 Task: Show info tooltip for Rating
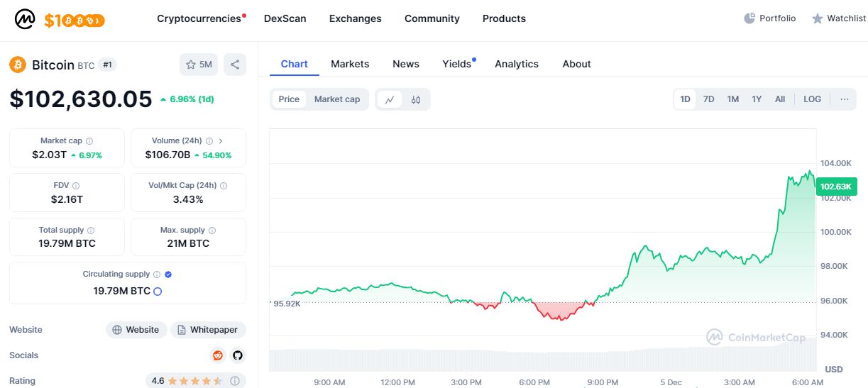[x=235, y=381]
